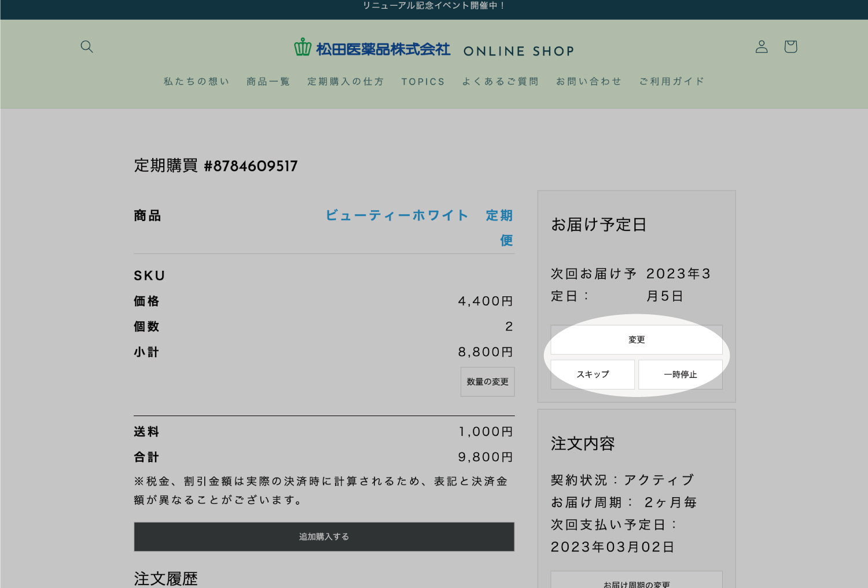Viewport: 868px width, 588px height.
Task: Click the 一時停止 button
Action: (x=681, y=374)
